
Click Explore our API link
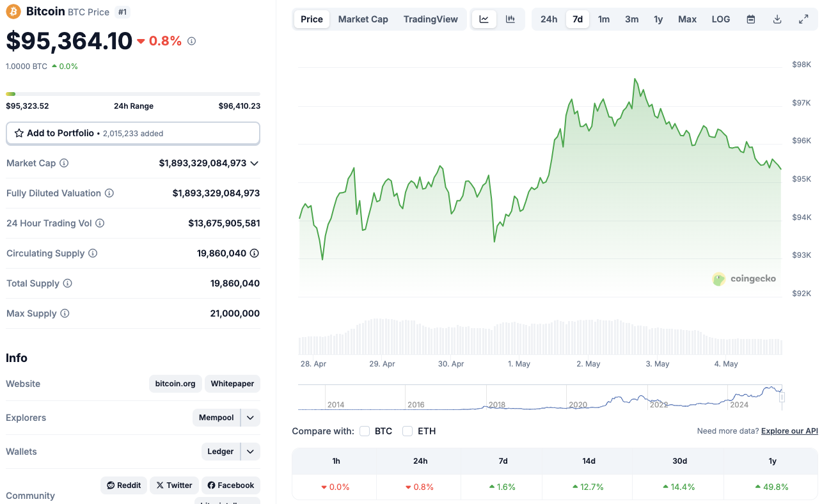tap(789, 431)
